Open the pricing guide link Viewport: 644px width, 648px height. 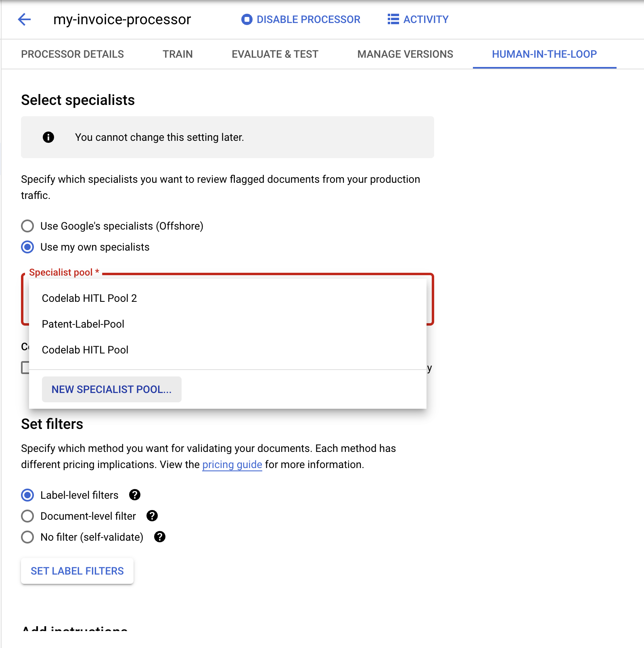coord(232,465)
